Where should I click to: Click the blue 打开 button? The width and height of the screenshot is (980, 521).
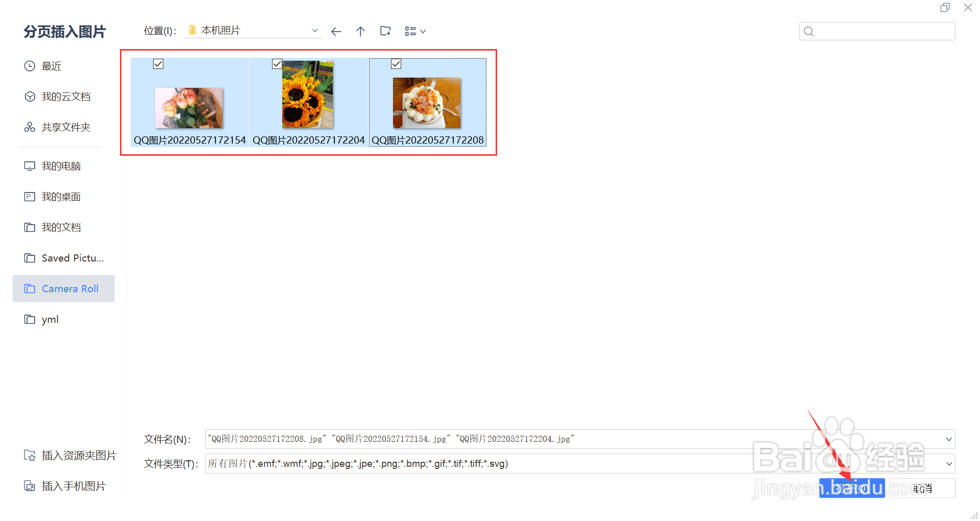pos(852,488)
